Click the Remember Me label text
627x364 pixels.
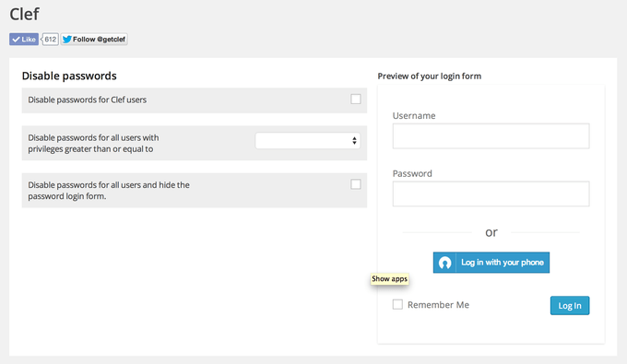click(438, 305)
